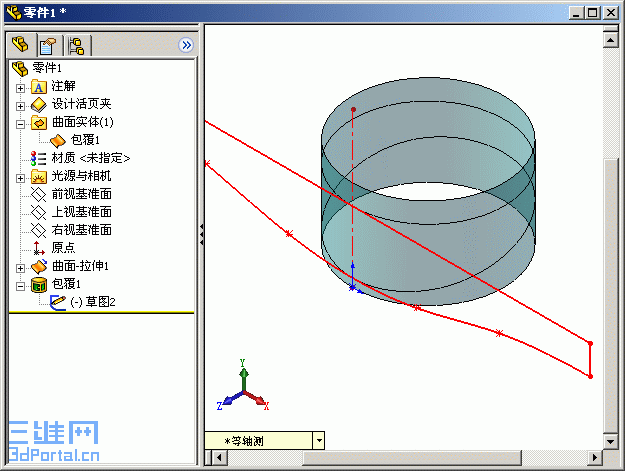Image resolution: width=625 pixels, height=471 pixels.
Task: Select the 零件1 root part icon
Action: 20,68
